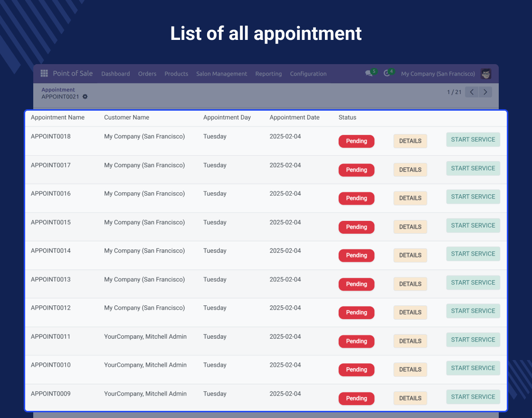Viewport: 532px width, 418px height.
Task: Open the Orders menu
Action: coord(147,74)
